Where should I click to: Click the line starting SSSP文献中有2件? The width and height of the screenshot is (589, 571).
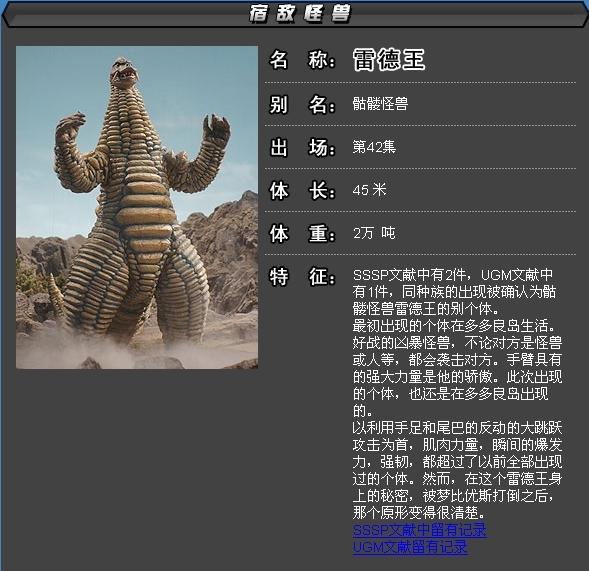click(x=453, y=275)
